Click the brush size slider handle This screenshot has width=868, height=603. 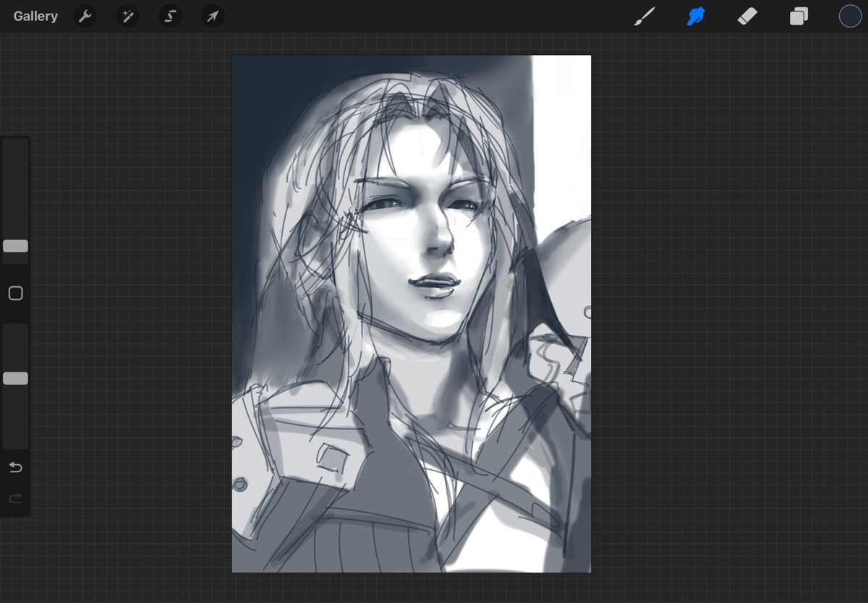pyautogui.click(x=15, y=246)
